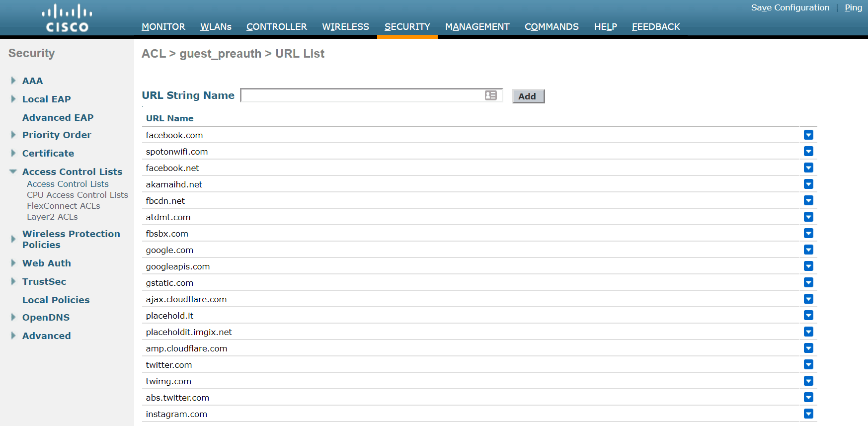
Task: Click Wireless Protection Policies label
Action: (71, 239)
